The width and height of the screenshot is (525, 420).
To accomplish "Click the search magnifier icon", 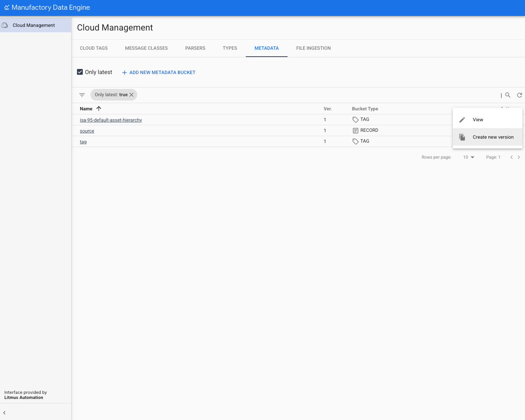I will 508,95.
